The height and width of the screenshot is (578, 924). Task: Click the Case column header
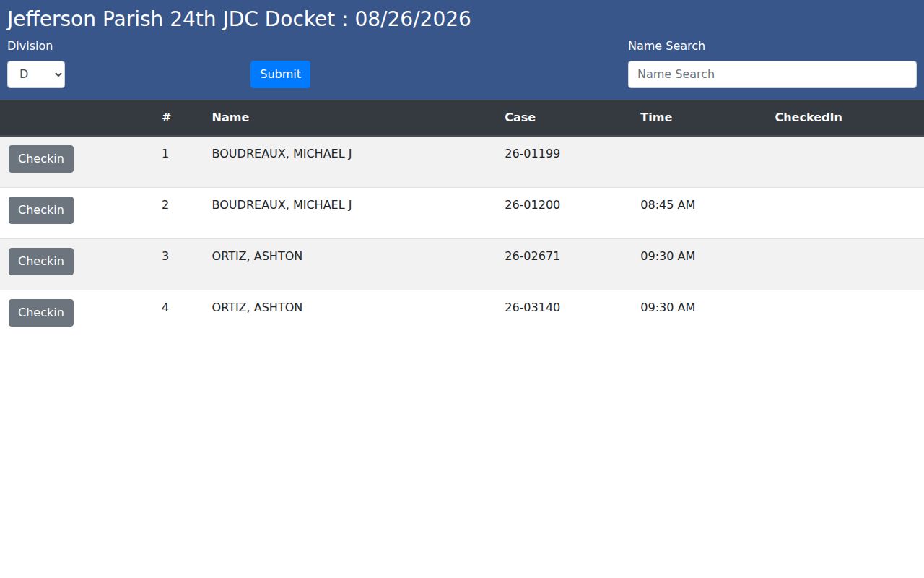[x=520, y=117]
